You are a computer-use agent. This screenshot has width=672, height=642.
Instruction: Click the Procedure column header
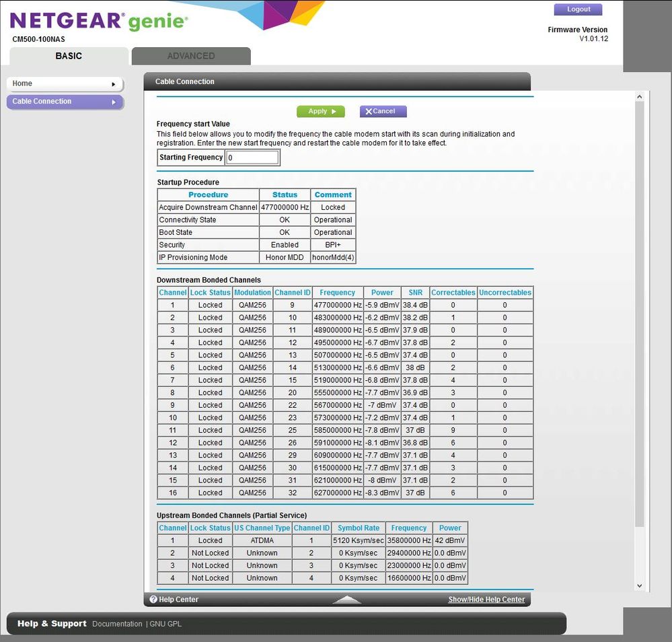(208, 194)
